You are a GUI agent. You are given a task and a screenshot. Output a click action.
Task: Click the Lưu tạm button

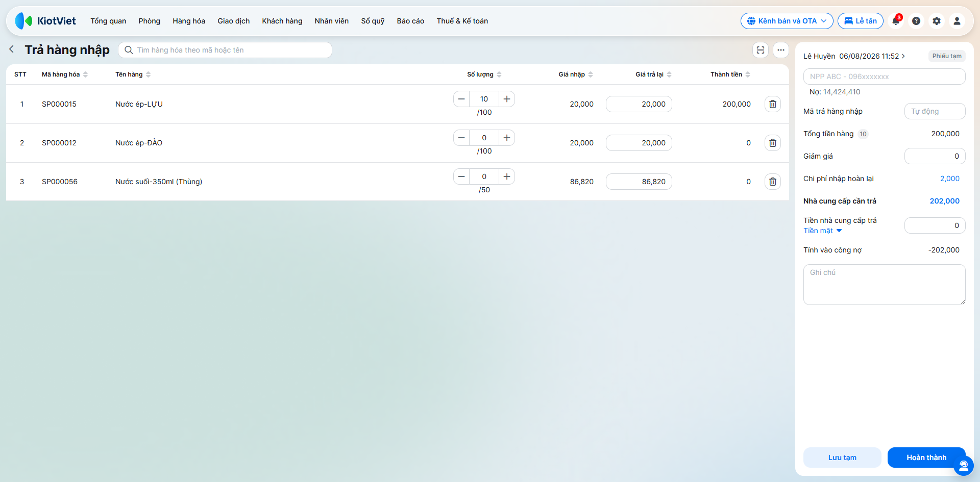tap(842, 458)
